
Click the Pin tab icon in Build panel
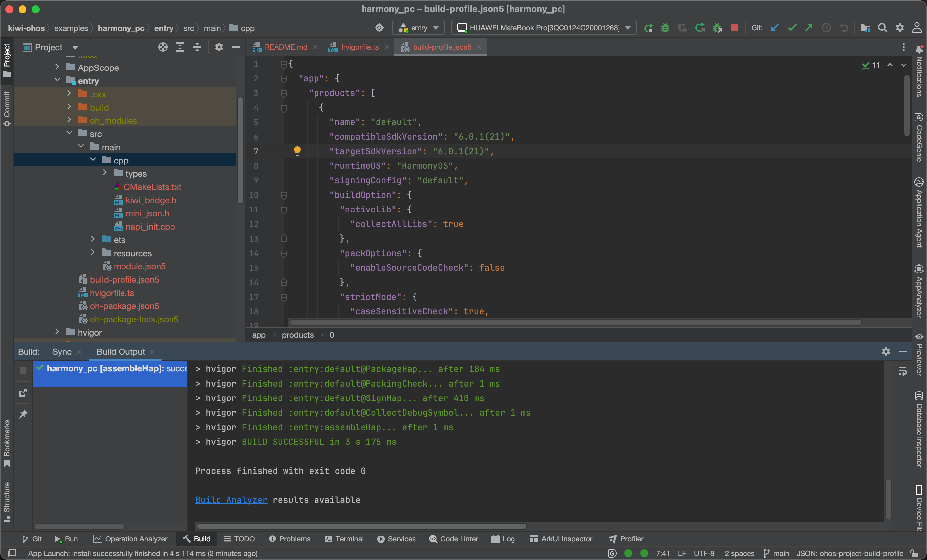pyautogui.click(x=23, y=414)
